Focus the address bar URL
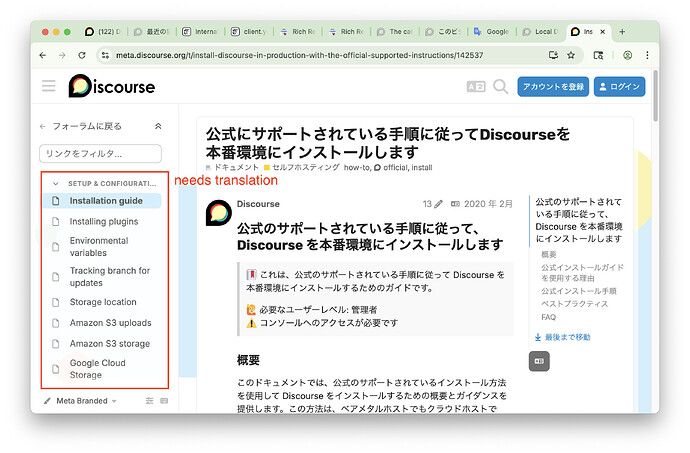 tap(299, 55)
